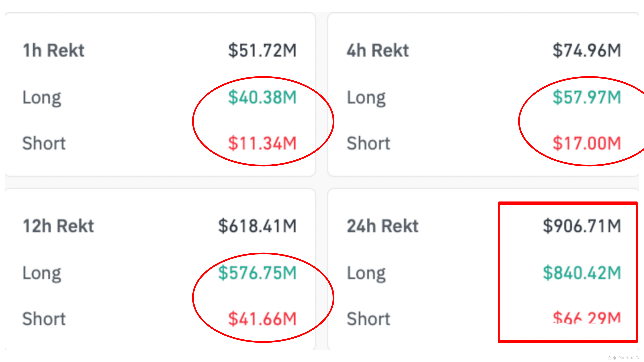This screenshot has width=644, height=362.
Task: Select the 12h total $618.41M
Action: 257,226
